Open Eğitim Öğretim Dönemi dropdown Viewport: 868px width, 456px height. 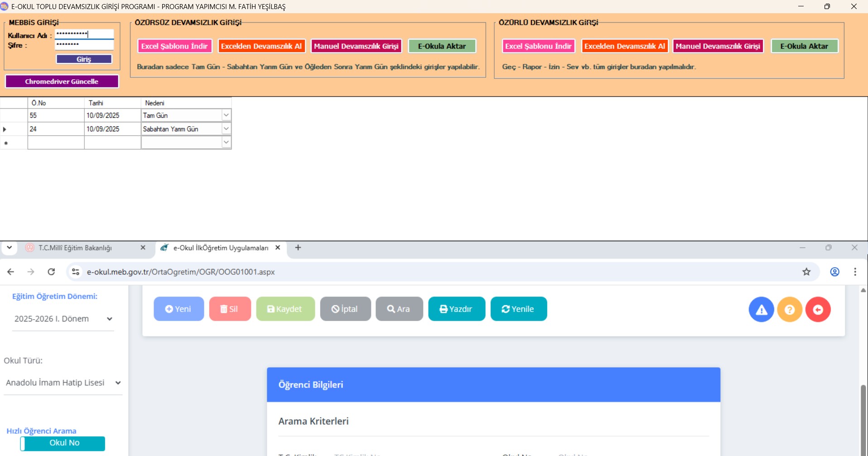point(63,319)
